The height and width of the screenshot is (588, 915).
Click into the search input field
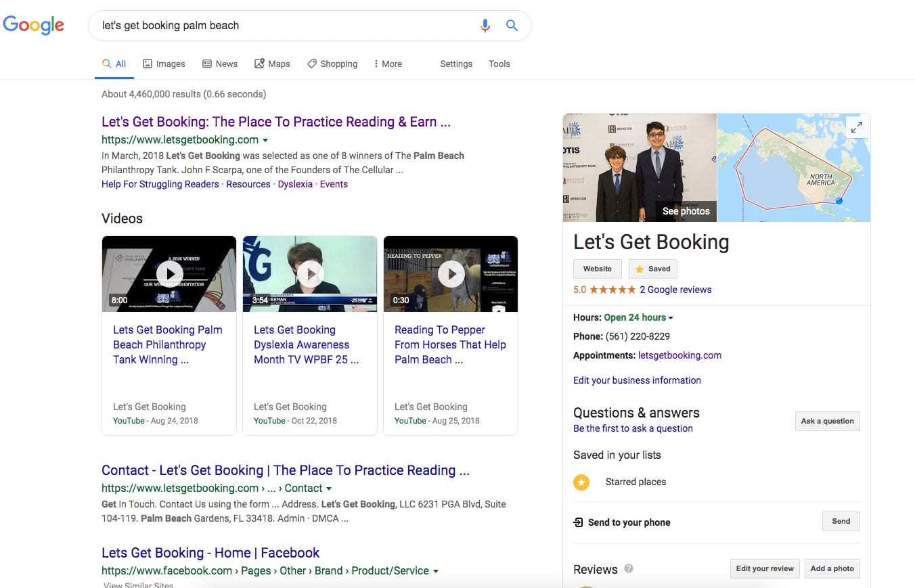coord(284,26)
